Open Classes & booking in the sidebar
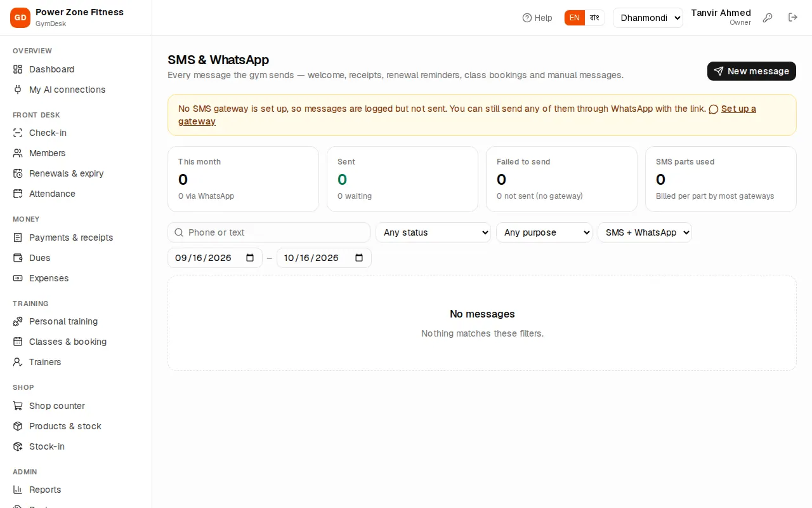Screen dimensions: 812x508 tap(76, 342)
